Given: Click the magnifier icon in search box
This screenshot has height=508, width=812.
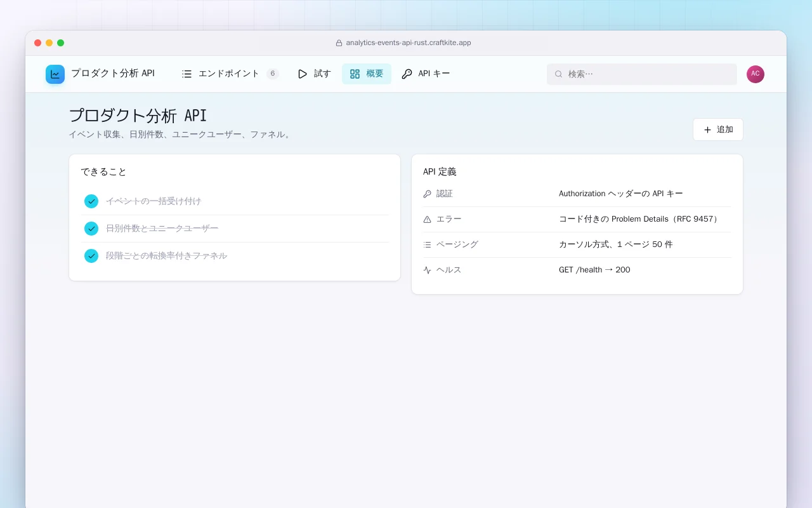Looking at the screenshot, I should (x=559, y=74).
